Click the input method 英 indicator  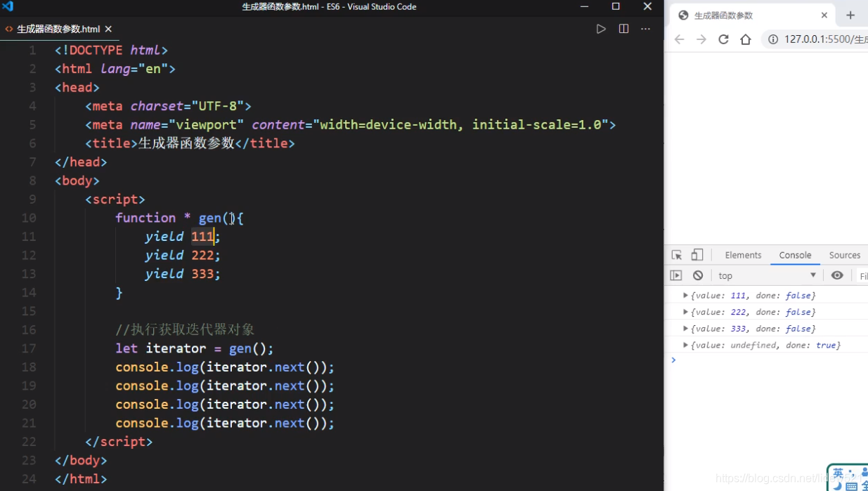coord(838,473)
